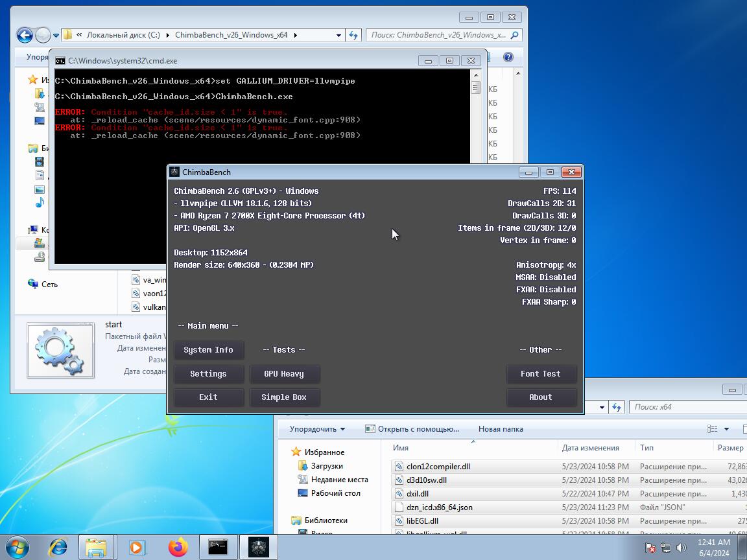The height and width of the screenshot is (560, 747).
Task: Click the blue help question mark icon
Action: pyautogui.click(x=508, y=58)
